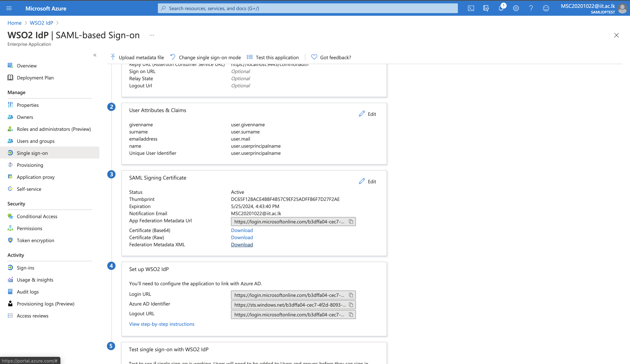630x364 pixels.
Task: Open the more options ellipsis by title
Action: coord(152,35)
